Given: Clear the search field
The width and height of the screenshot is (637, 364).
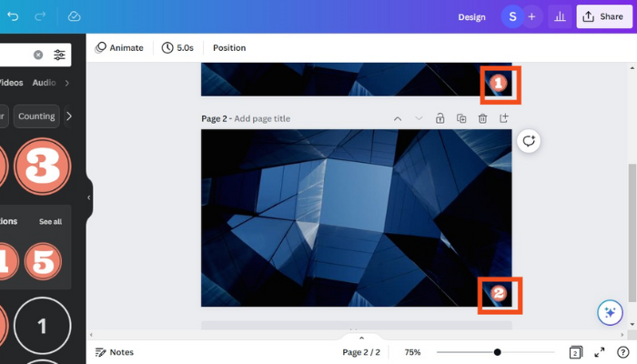Looking at the screenshot, I should pyautogui.click(x=38, y=55).
